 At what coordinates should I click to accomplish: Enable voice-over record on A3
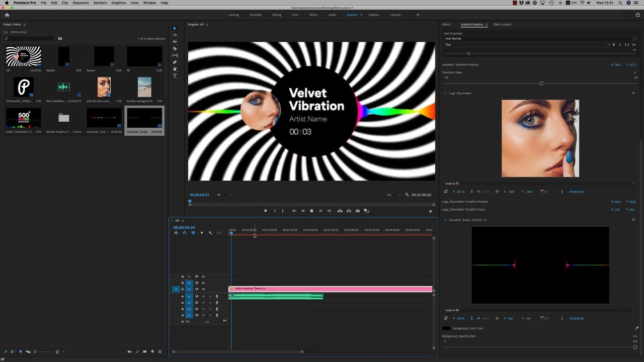[x=217, y=309]
